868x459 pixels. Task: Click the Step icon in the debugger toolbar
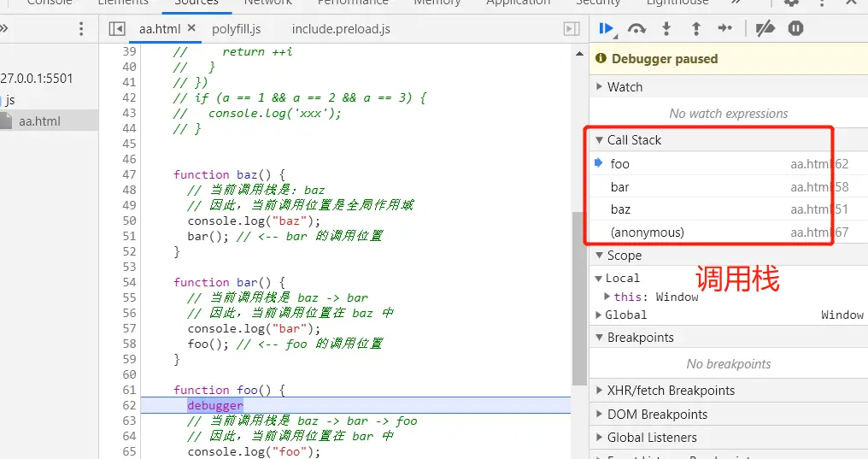[x=724, y=28]
